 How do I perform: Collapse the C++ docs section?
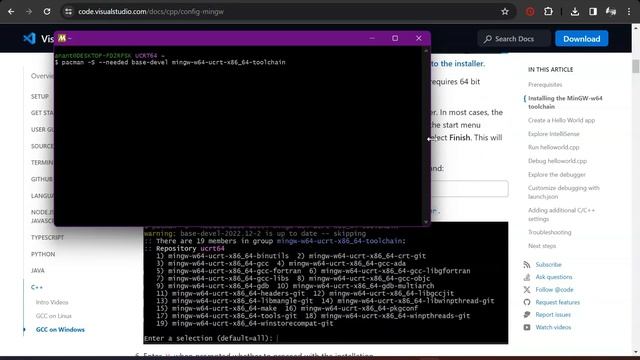coord(37,287)
